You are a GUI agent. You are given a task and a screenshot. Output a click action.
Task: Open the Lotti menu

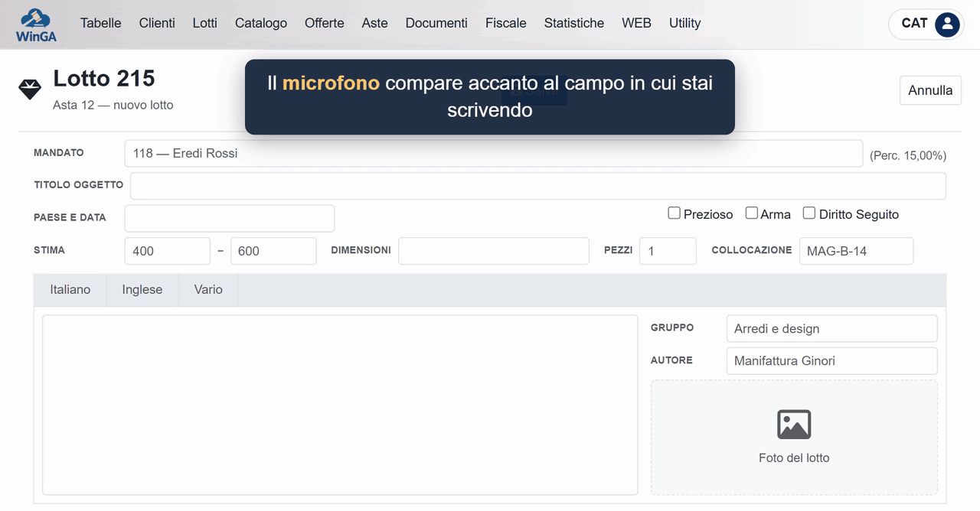pyautogui.click(x=205, y=23)
